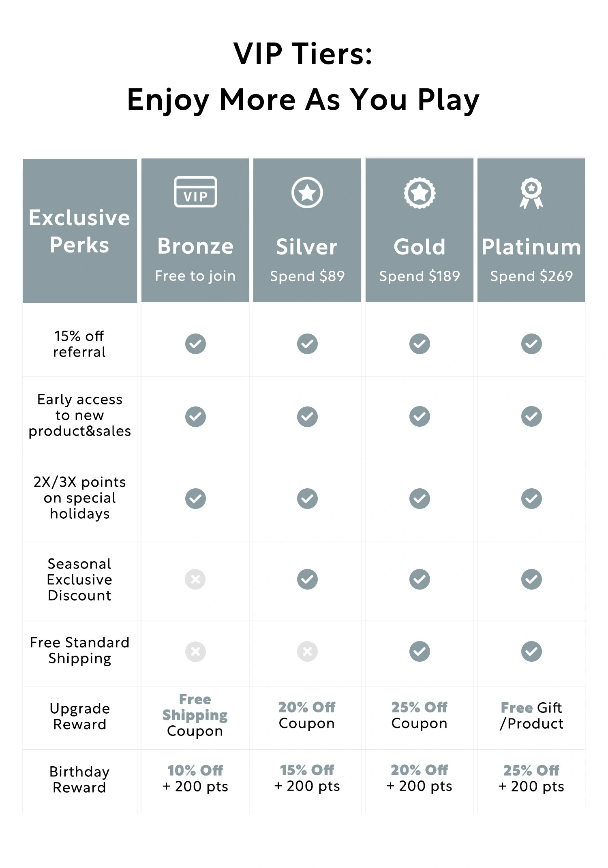Click the Bronze Free Shipping Coupon reward
Screen dimensions: 608x868
(195, 715)
